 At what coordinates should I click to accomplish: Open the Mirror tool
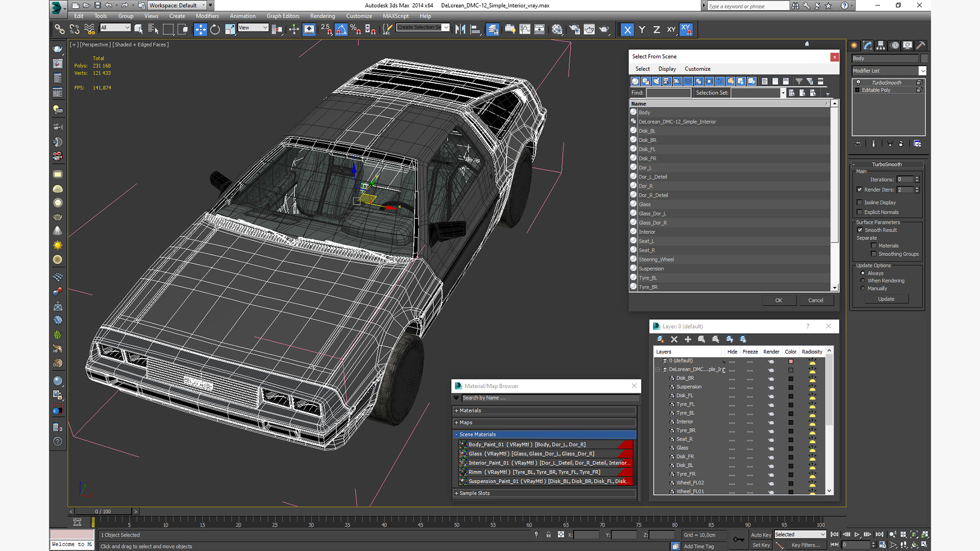point(460,30)
